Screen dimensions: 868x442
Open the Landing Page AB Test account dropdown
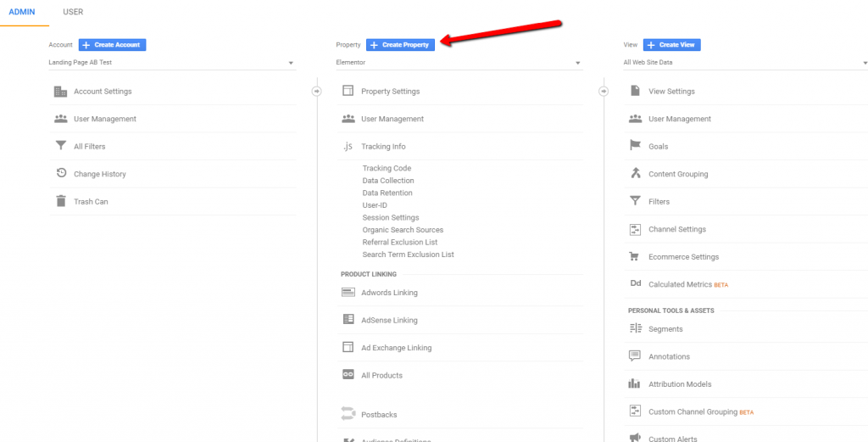(171, 63)
